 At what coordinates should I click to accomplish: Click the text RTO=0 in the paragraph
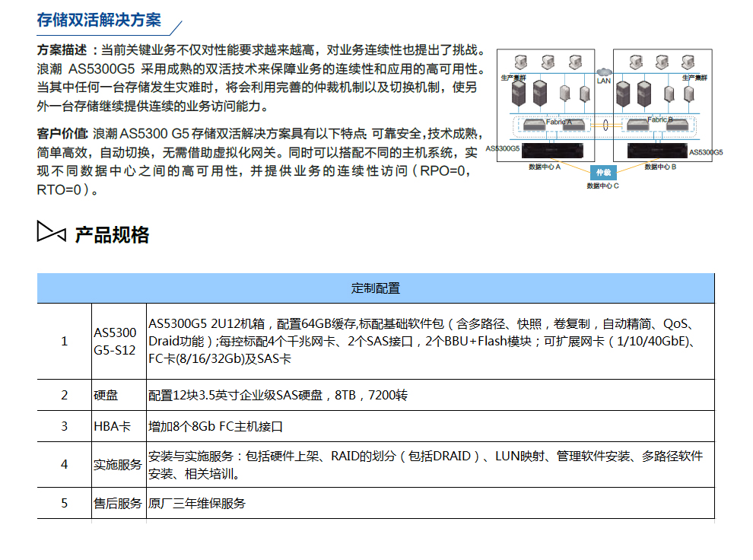(59, 190)
